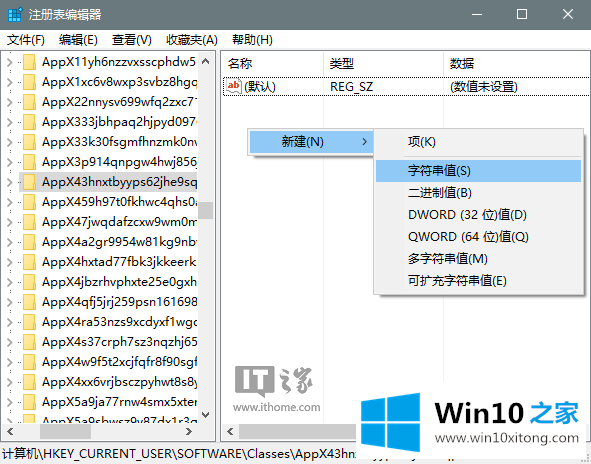Click the tree horizontal scrollbar thumb
The image size is (591, 464).
65,432
